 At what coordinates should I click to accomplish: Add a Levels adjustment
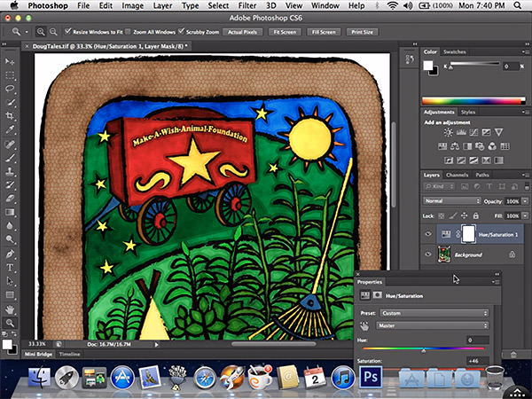click(461, 132)
